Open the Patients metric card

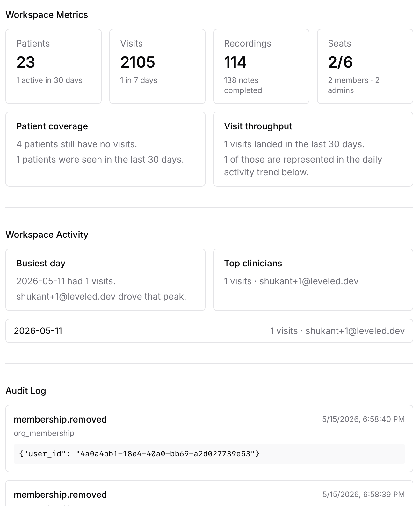coord(54,66)
